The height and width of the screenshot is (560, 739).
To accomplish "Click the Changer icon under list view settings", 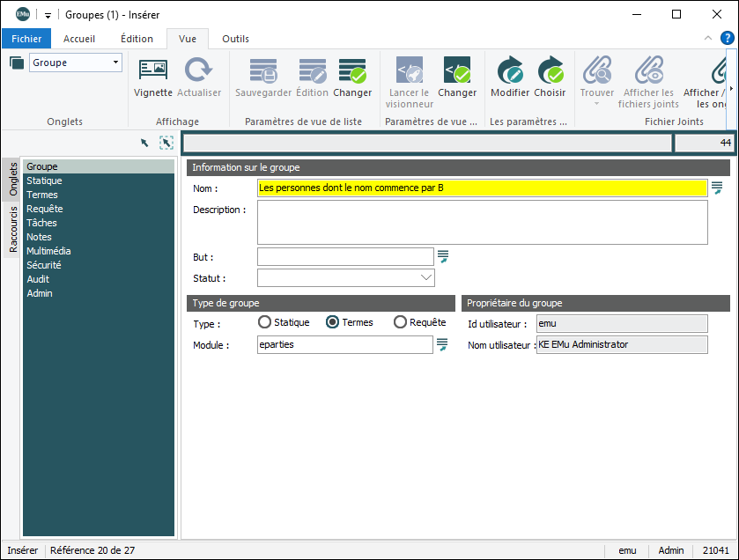I will [x=352, y=70].
